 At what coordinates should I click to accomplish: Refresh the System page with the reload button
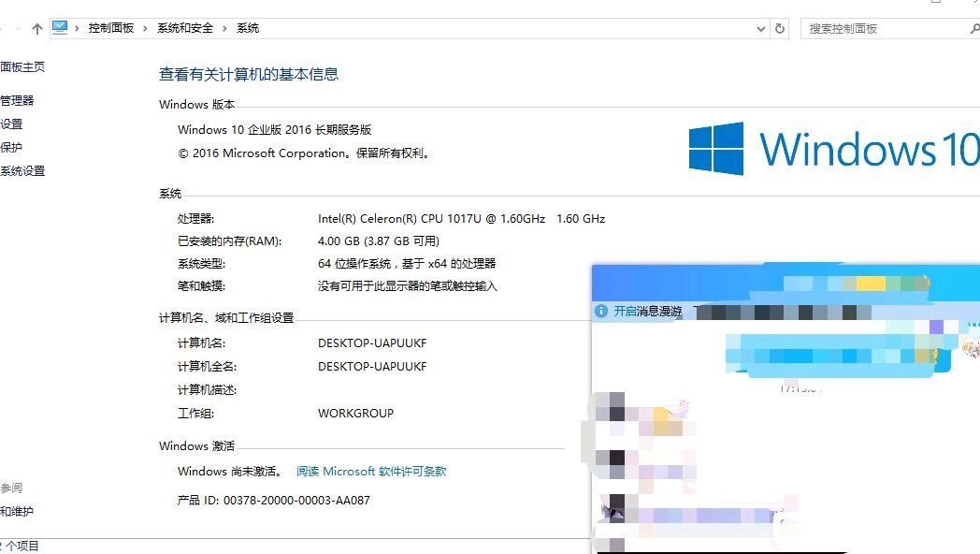pos(779,29)
